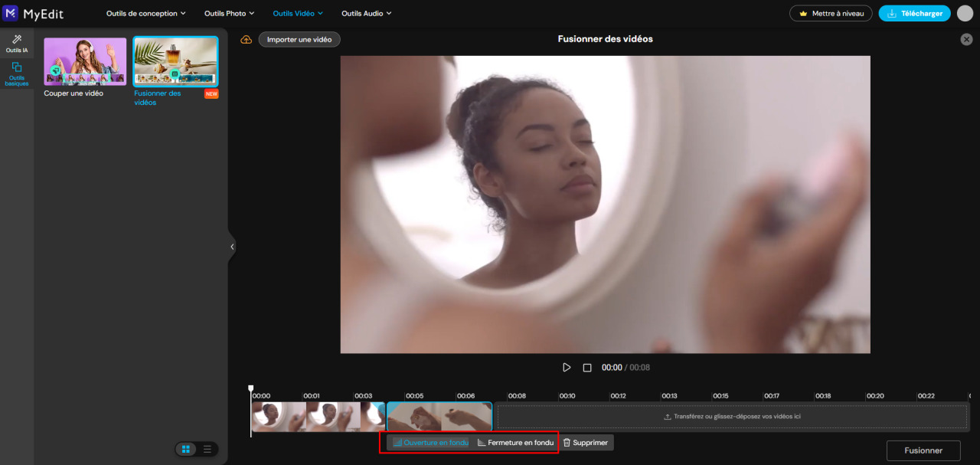Play the video preview
The height and width of the screenshot is (465, 980).
(567, 368)
